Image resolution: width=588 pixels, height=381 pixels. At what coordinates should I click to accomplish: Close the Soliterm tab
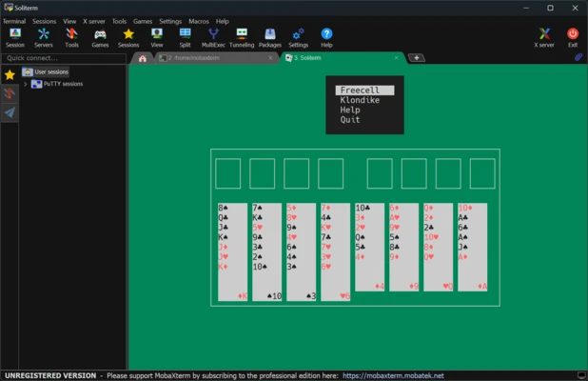(397, 58)
